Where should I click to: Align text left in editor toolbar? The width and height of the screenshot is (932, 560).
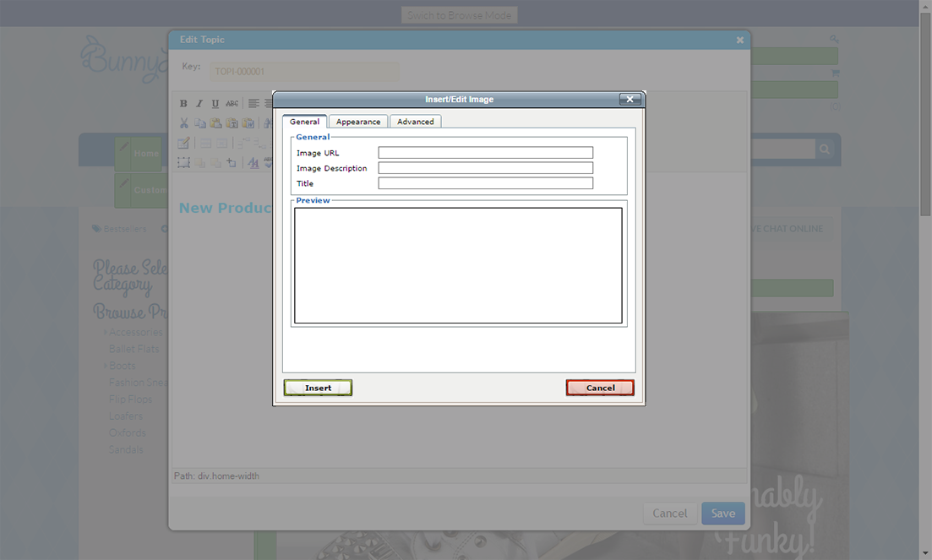pos(253,103)
